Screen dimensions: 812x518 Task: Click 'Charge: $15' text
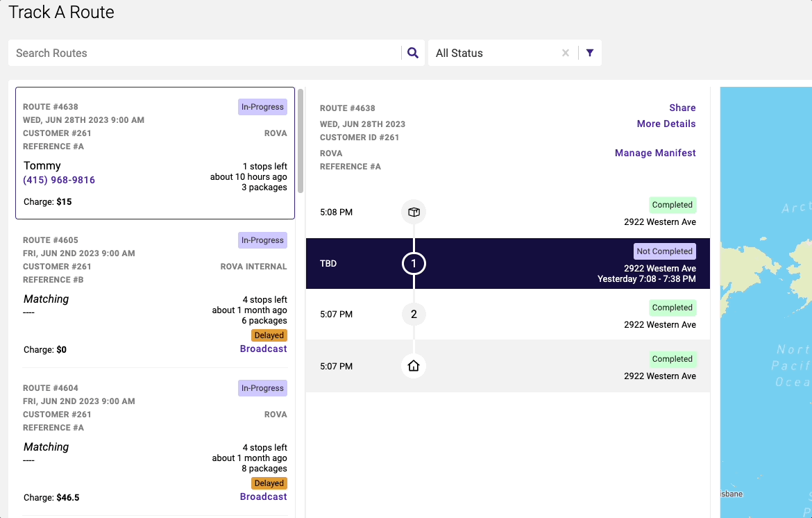coord(48,201)
